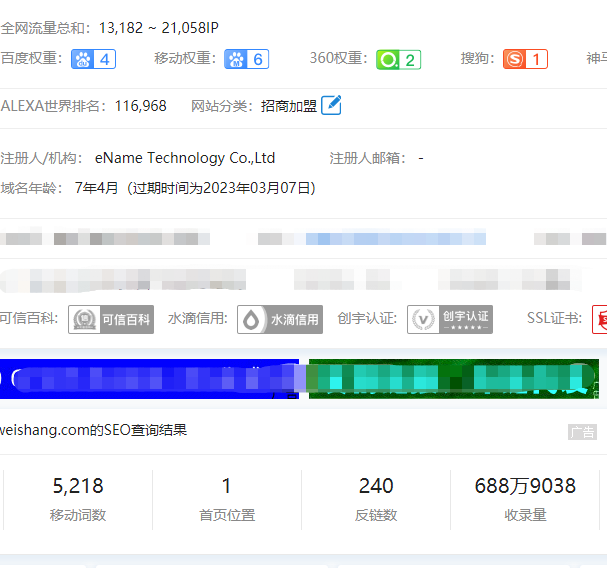Open the 水滴信用 credit badge

[280, 319]
